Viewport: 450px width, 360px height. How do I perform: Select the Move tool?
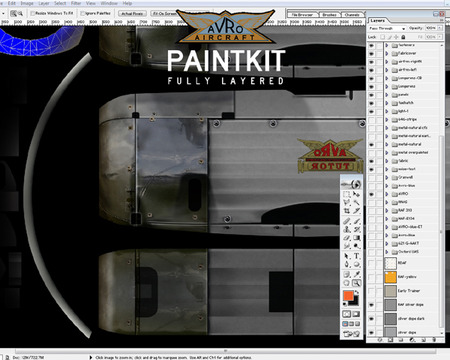click(357, 194)
